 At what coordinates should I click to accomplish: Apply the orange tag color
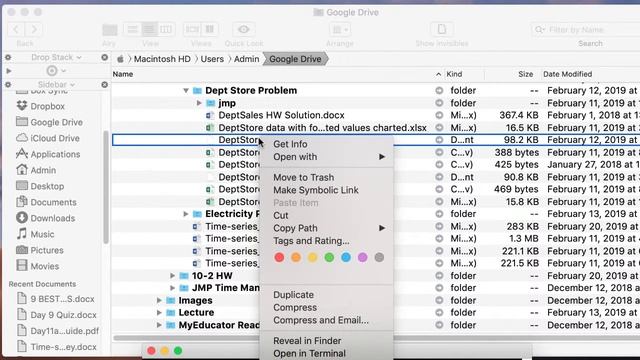tap(296, 258)
